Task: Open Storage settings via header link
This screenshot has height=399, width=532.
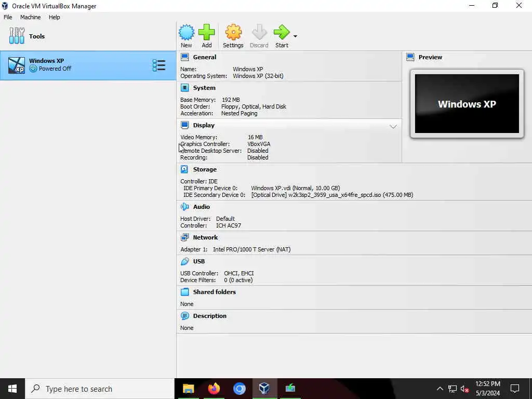Action: point(205,169)
